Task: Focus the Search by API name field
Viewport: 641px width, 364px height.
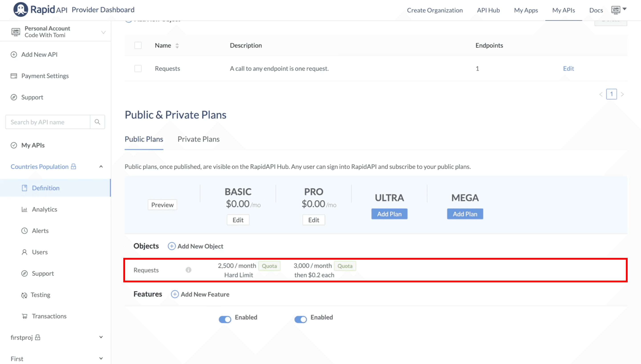Action: click(48, 122)
